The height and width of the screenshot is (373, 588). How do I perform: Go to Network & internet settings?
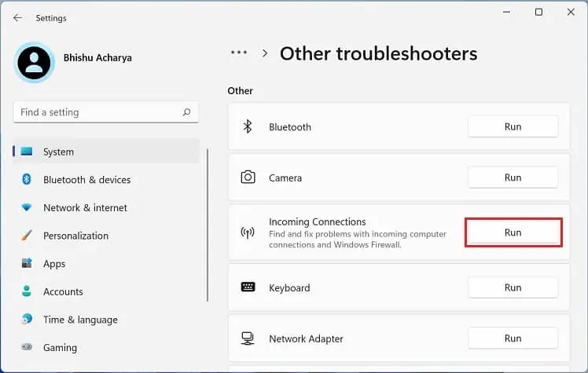pyautogui.click(x=85, y=208)
